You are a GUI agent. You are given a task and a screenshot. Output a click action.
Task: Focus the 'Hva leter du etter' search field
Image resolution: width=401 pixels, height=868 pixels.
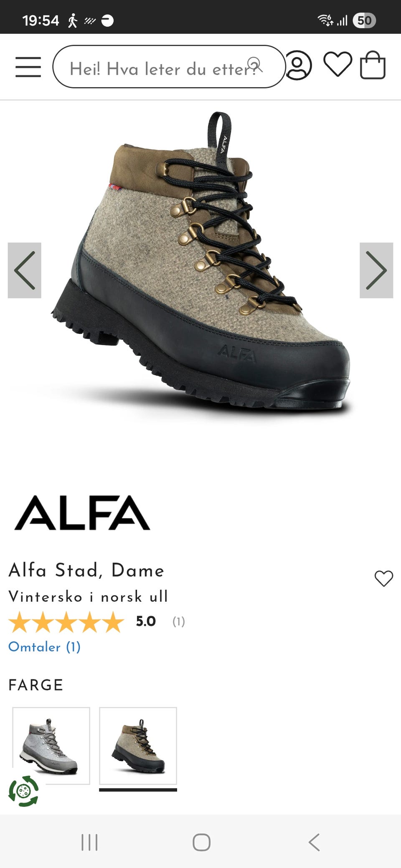[x=169, y=67]
